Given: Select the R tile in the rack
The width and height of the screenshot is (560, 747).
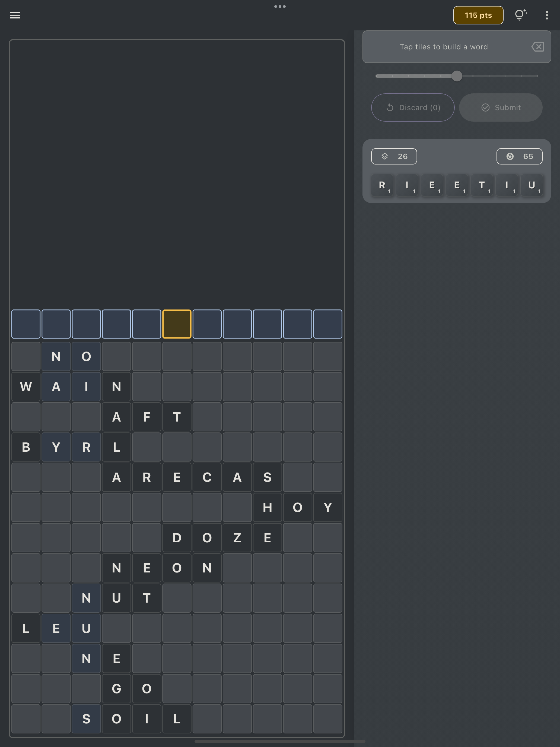Looking at the screenshot, I should tap(382, 185).
